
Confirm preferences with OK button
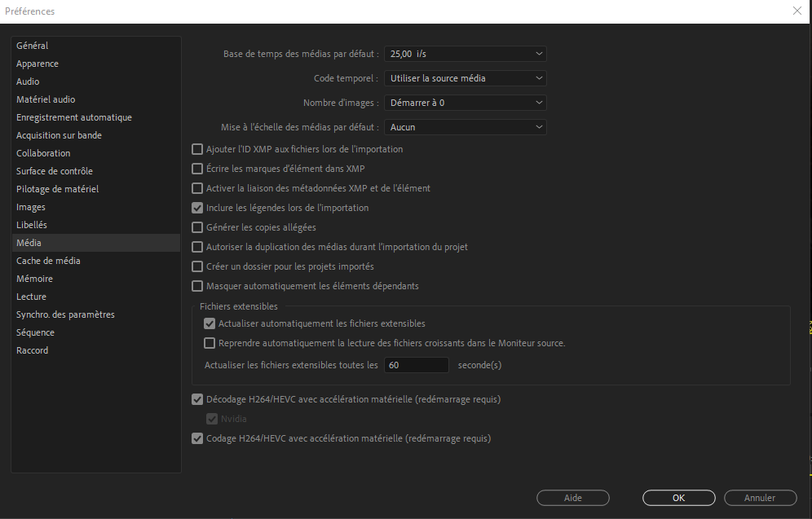tap(679, 498)
